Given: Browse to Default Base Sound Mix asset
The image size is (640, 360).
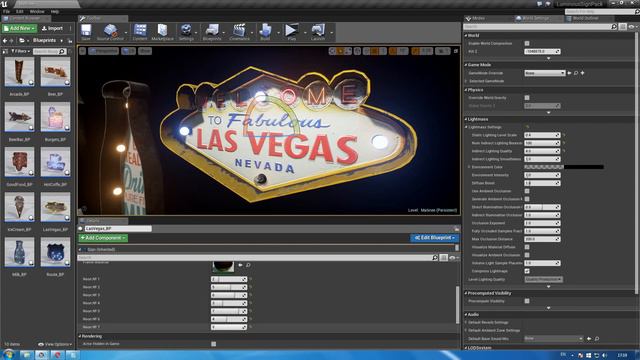Looking at the screenshot, I should click(x=597, y=338).
